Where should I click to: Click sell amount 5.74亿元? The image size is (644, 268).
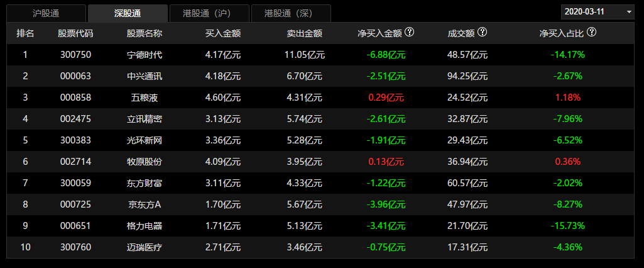304,119
